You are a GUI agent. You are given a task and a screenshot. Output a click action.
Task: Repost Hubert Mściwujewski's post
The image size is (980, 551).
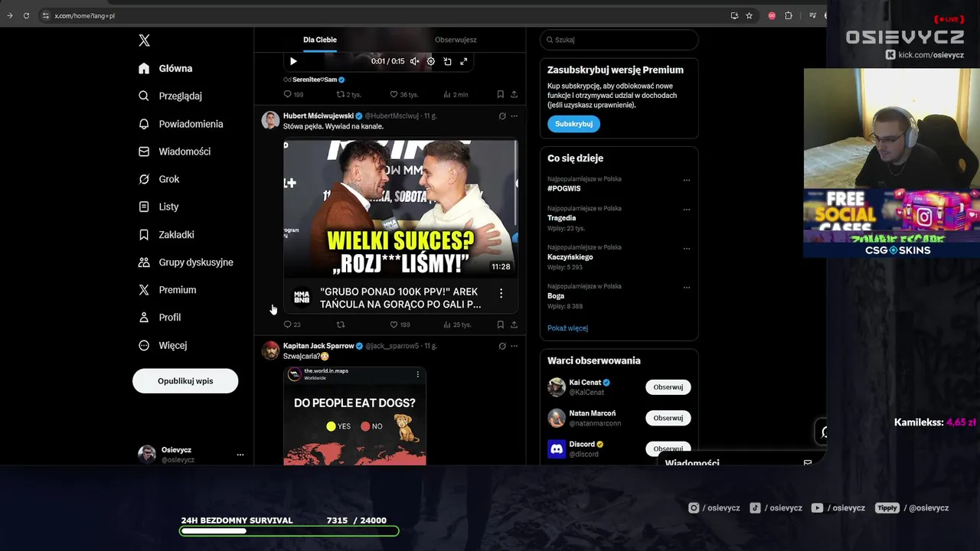coord(341,324)
